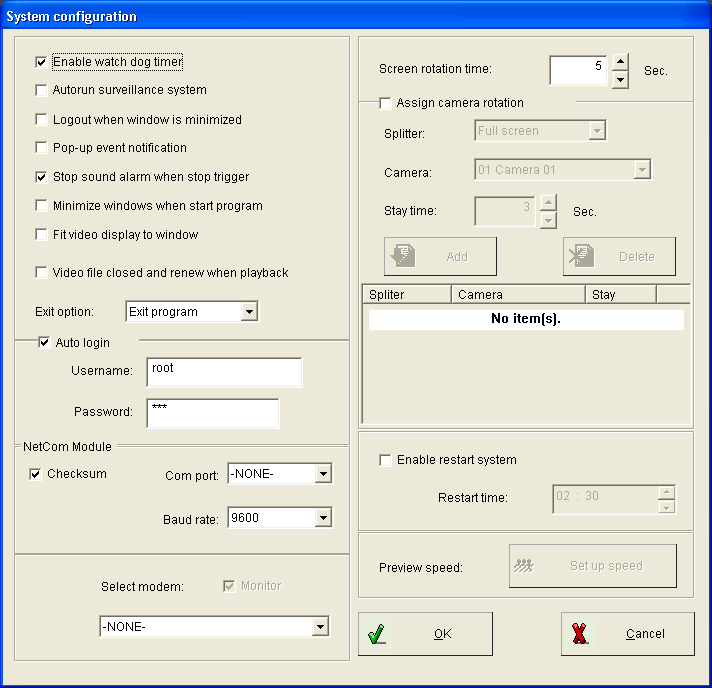
Task: Click the red X Cancel icon
Action: coord(580,634)
